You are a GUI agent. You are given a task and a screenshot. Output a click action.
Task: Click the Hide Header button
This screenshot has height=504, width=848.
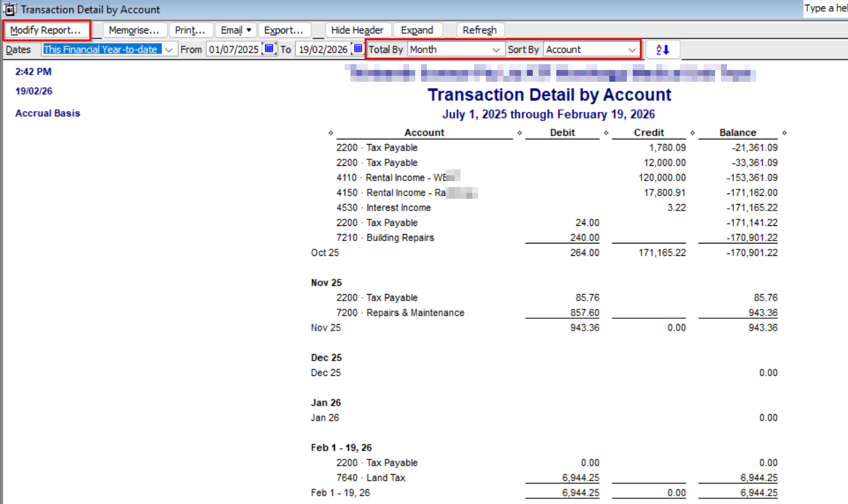[x=357, y=30]
